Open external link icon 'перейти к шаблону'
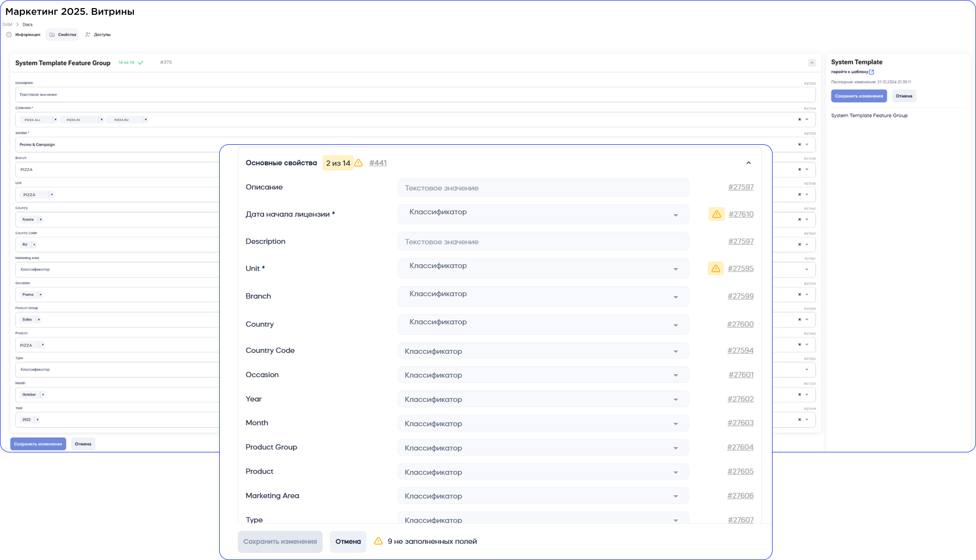 871,72
